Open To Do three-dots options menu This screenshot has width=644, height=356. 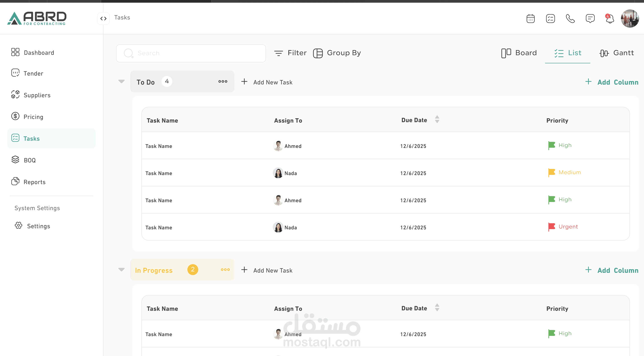(222, 81)
